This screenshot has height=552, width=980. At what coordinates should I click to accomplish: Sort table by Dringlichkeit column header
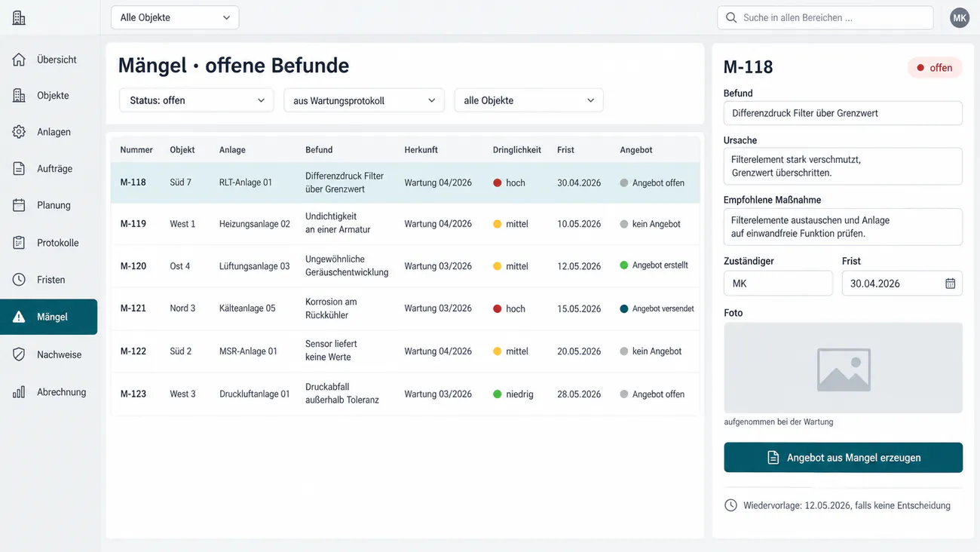click(x=517, y=150)
